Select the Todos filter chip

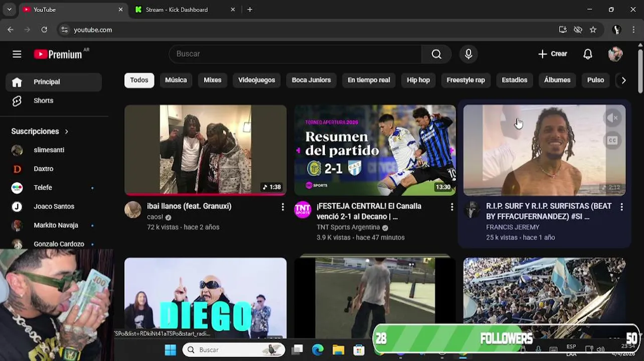[139, 80]
